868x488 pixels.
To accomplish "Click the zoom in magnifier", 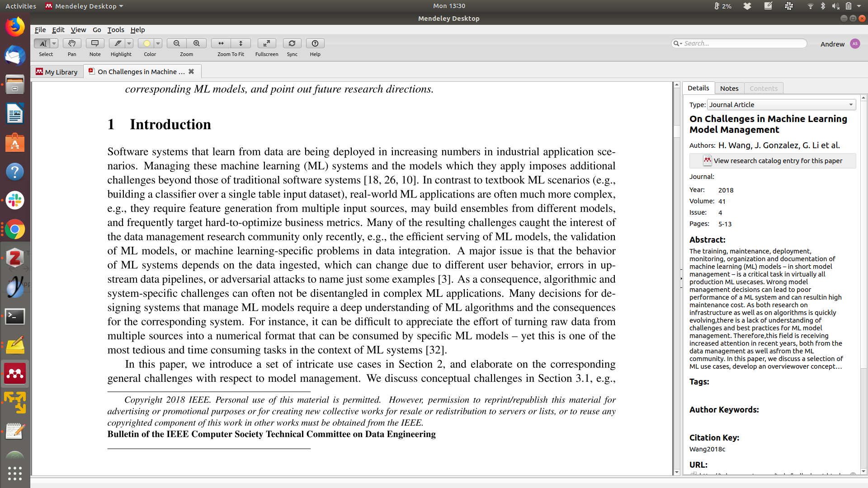I will (x=197, y=43).
